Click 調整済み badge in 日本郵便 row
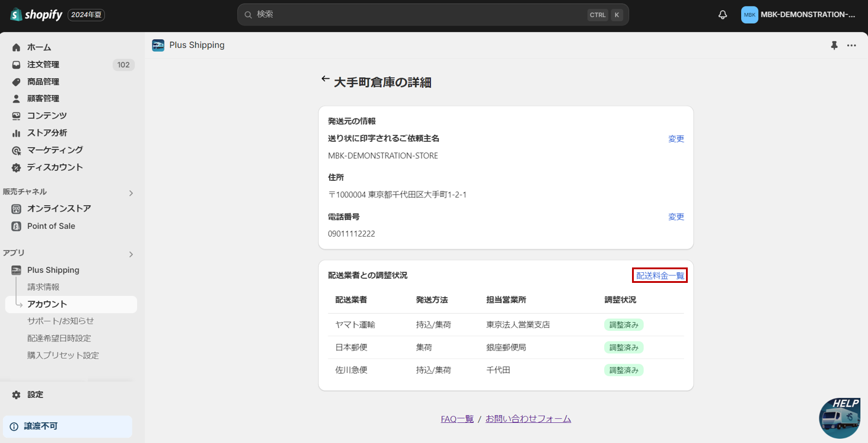The height and width of the screenshot is (443, 868). [x=624, y=347]
